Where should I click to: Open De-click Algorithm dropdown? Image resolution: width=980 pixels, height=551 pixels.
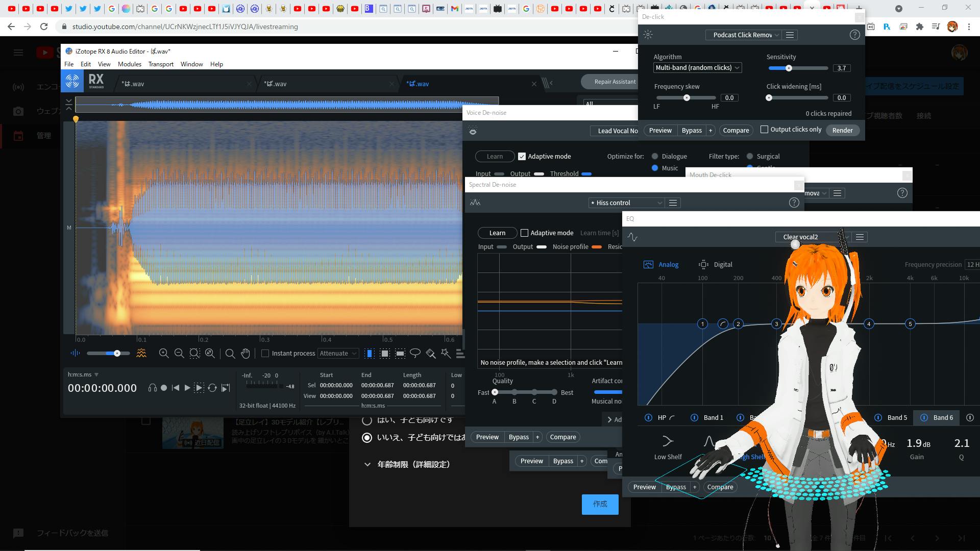point(697,67)
